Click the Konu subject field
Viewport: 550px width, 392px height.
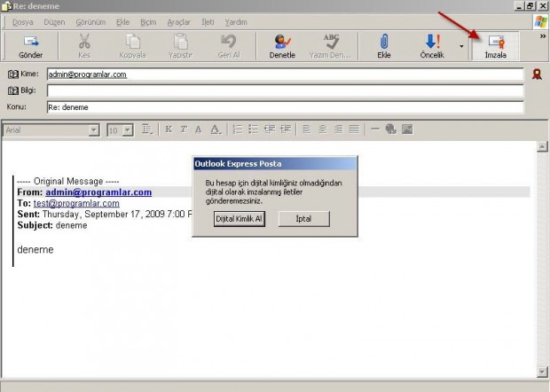(285, 107)
